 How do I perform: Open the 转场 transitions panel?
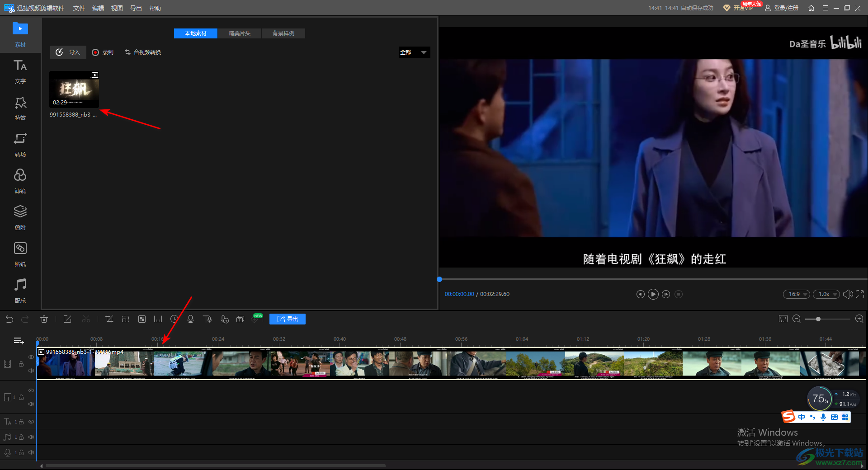click(x=20, y=145)
